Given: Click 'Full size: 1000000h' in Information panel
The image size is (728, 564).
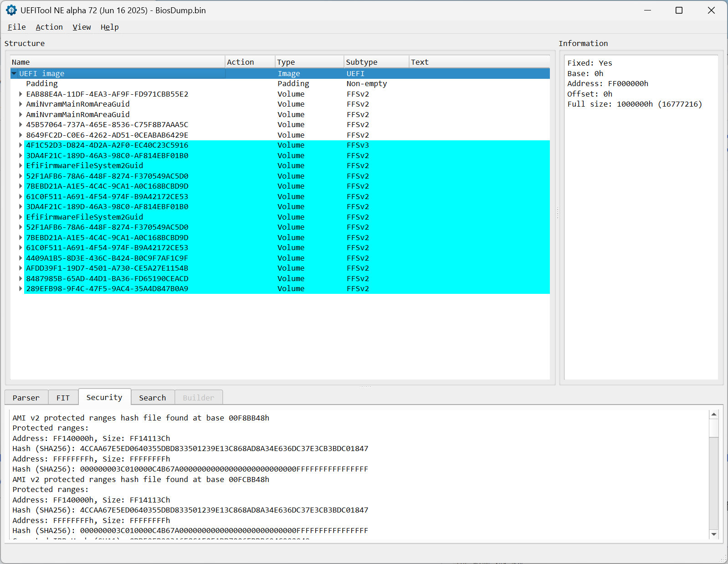Looking at the screenshot, I should pos(635,104).
